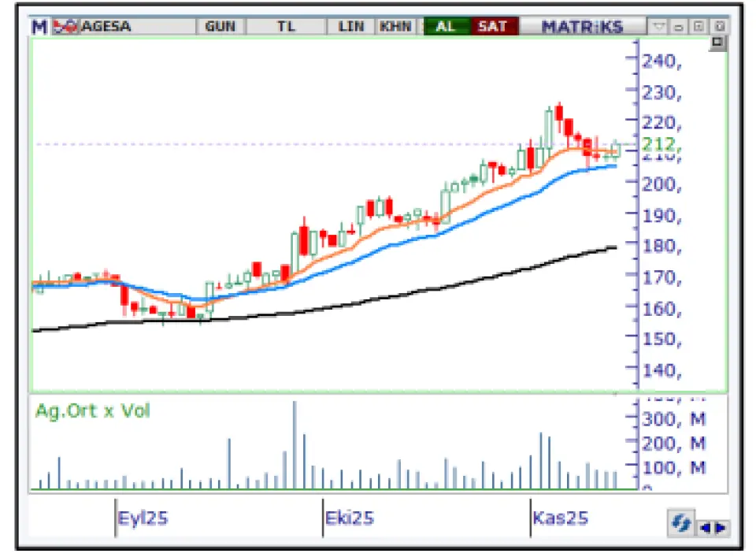Screen dimensions: 756x557
Task: Click the M icon in title bar
Action: 39,27
